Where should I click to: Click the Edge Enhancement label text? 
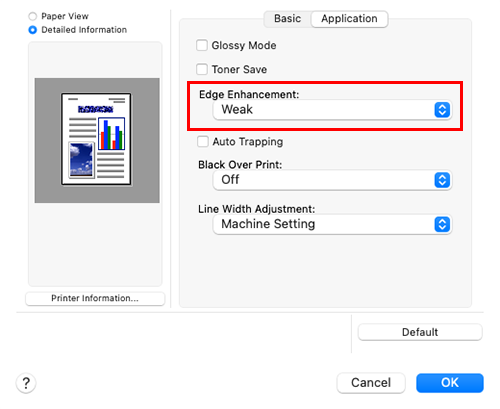249,94
